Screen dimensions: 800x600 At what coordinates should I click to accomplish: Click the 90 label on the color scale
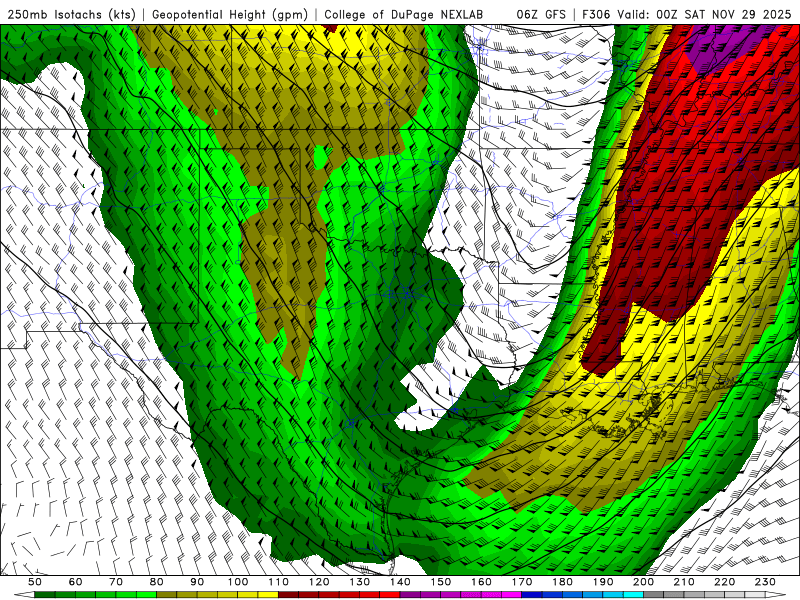197,582
